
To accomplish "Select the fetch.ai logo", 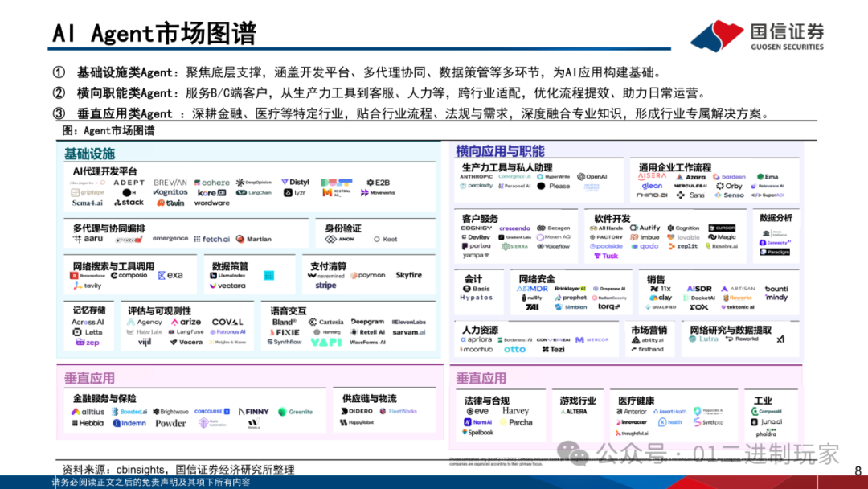I will pyautogui.click(x=212, y=239).
